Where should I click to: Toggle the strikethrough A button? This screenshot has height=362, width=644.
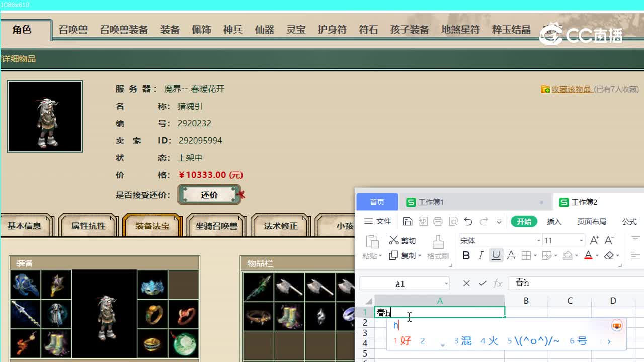click(511, 256)
